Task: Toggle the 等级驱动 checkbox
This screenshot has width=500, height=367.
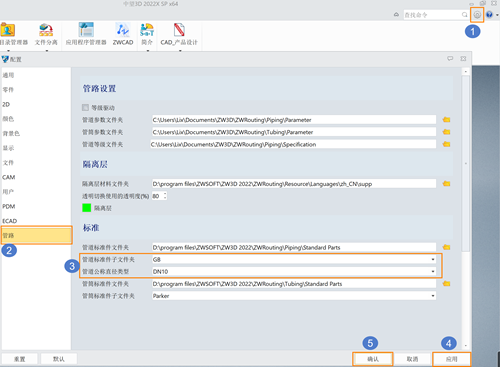Action: (x=85, y=107)
